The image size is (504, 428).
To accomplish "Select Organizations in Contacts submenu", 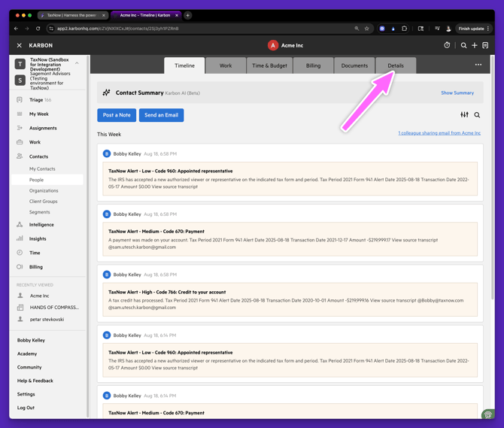I will pos(44,190).
